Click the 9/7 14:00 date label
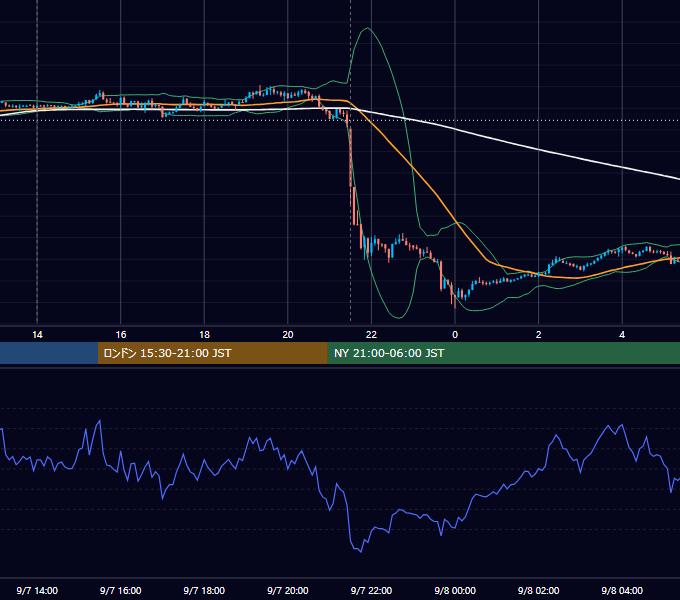Screen dimensions: 680x600 (37, 591)
